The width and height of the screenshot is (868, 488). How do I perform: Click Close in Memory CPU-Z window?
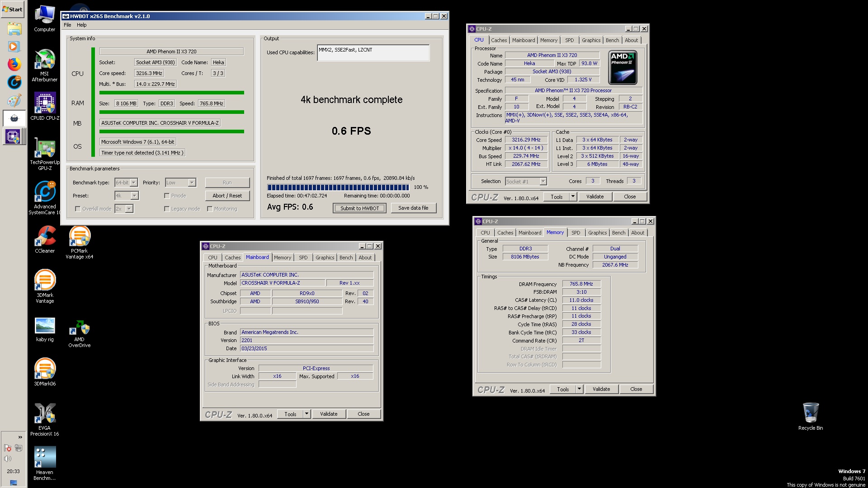636,389
